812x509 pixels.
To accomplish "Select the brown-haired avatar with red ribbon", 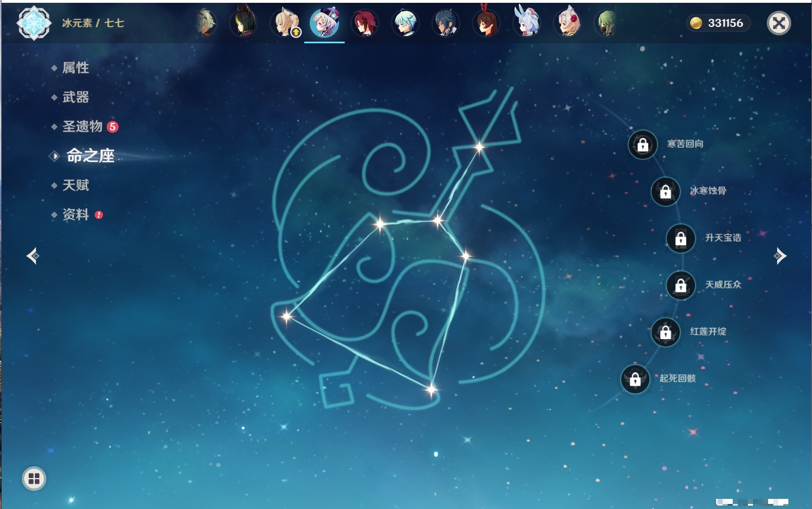I will 486,22.
